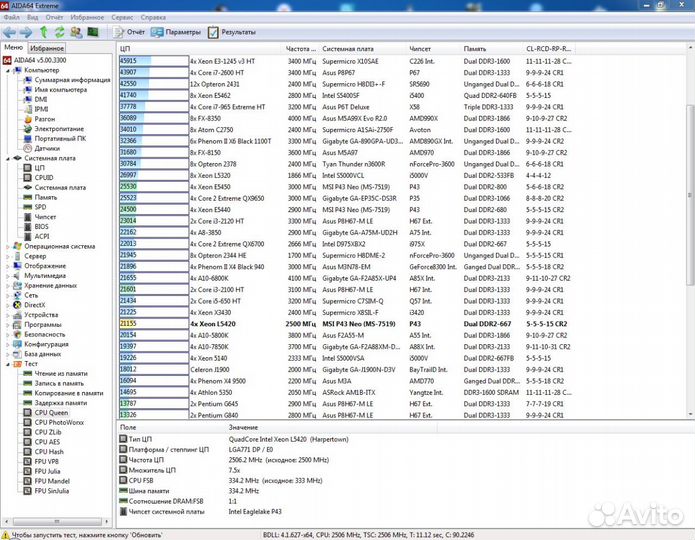Select BIOS in tree
The width and height of the screenshot is (695, 540).
click(42, 226)
